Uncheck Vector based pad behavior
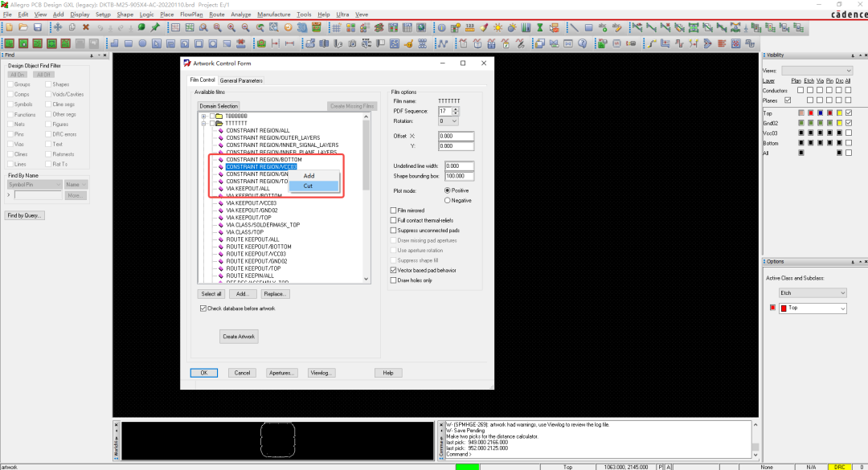Viewport: 868px width, 470px height. tap(394, 270)
